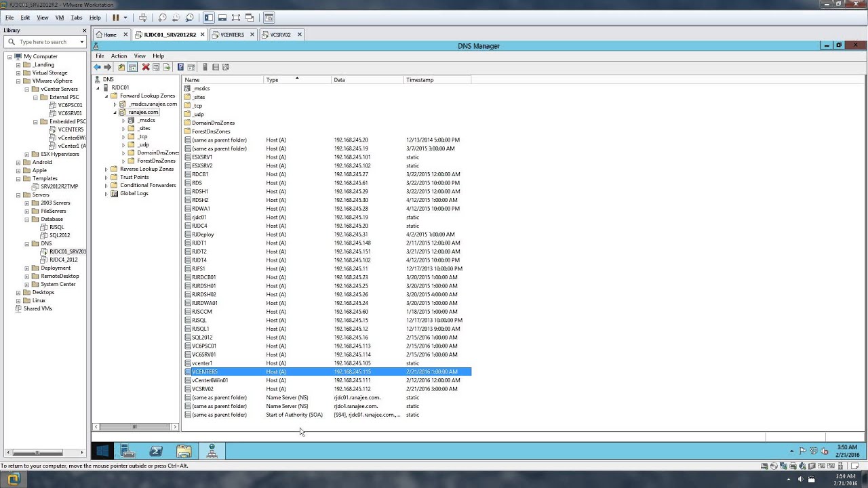Viewport: 868px width, 488px height.
Task: Toggle the Action pane in DNS Manager
Action: coord(191,67)
